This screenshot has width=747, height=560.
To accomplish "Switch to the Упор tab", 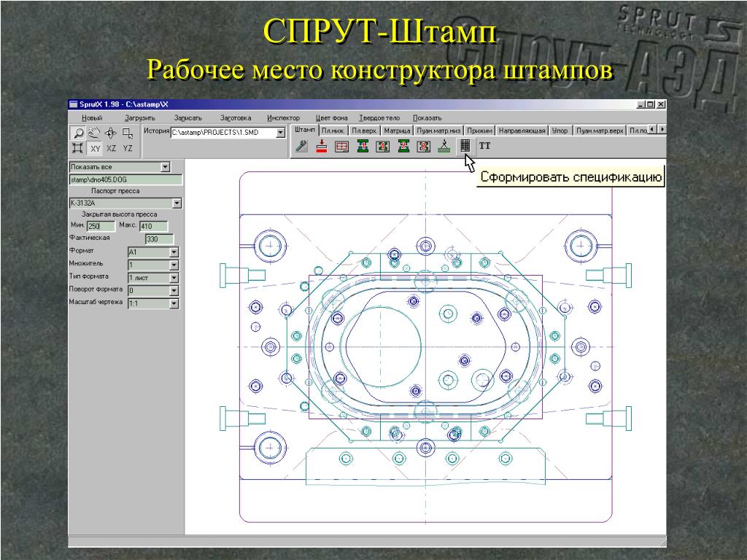I will pos(560,131).
